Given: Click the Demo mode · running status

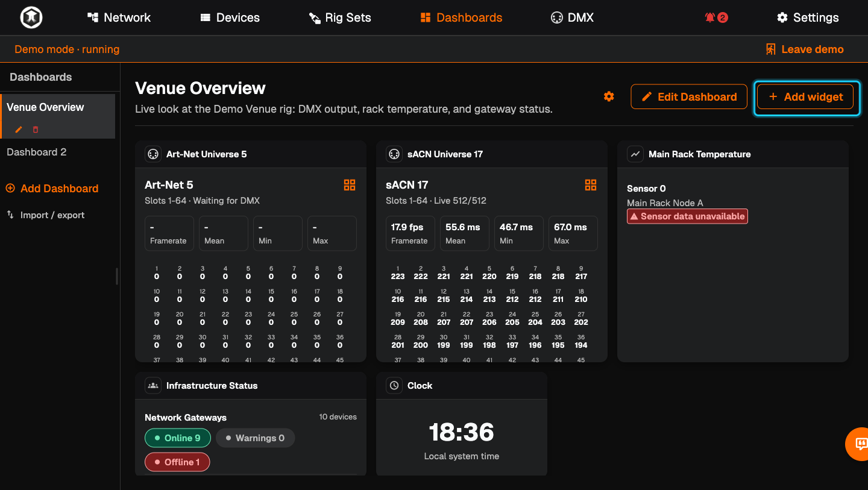Looking at the screenshot, I should click(x=67, y=49).
